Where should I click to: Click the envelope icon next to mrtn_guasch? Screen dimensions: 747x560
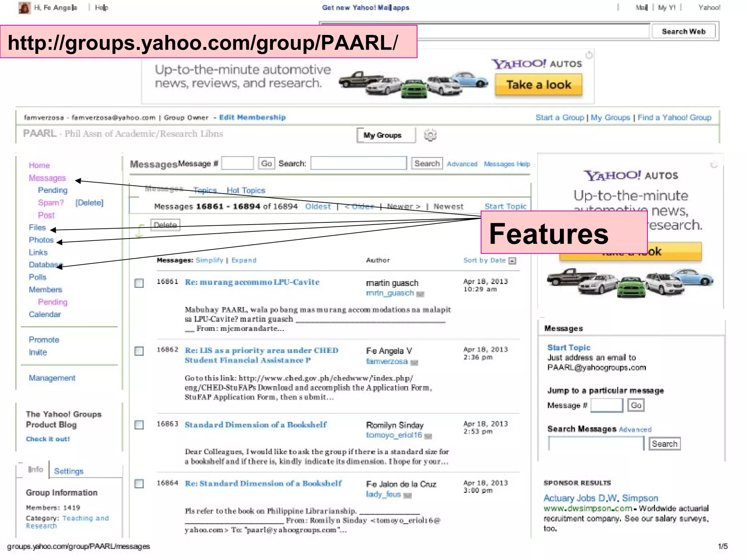point(420,294)
